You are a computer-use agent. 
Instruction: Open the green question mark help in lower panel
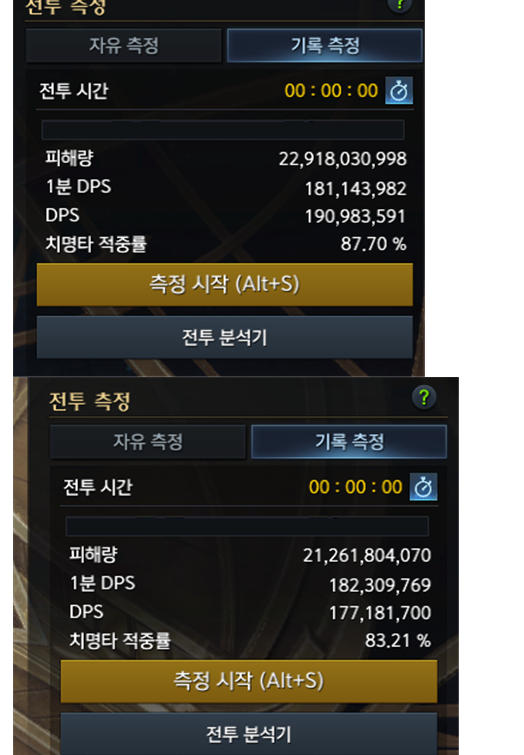click(424, 398)
